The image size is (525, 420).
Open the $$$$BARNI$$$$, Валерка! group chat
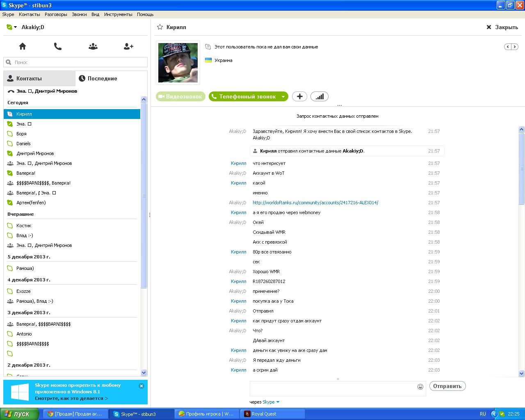coord(72,183)
